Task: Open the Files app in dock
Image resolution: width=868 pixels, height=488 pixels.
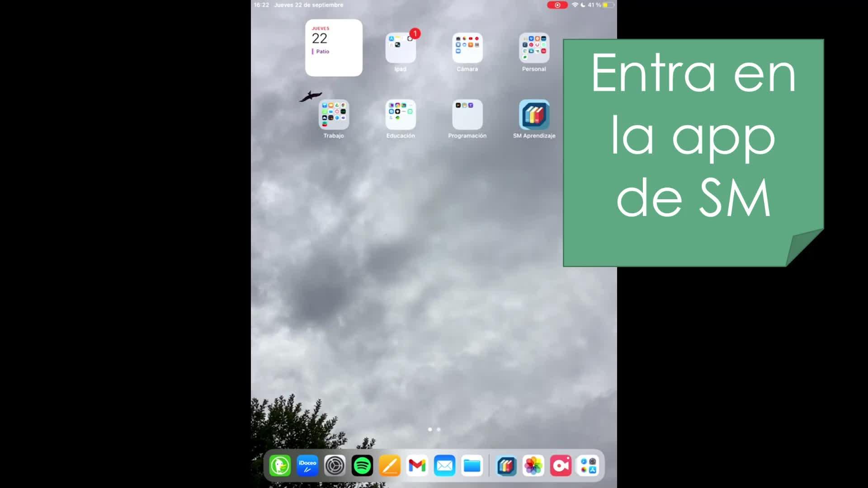Action: coord(472,466)
